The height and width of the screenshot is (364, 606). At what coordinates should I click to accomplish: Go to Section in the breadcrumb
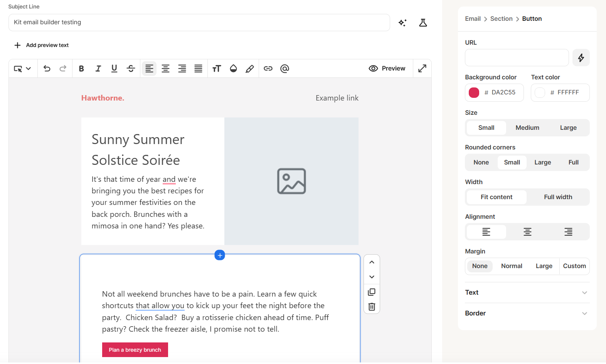pos(501,19)
